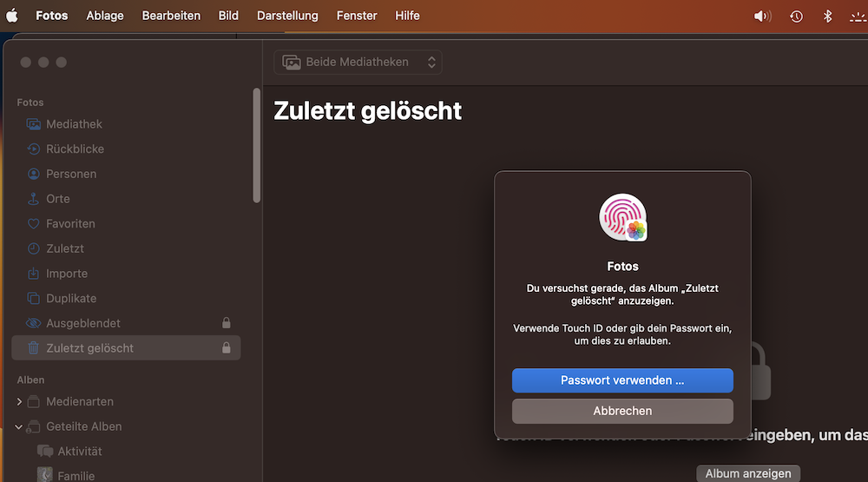Viewport: 868px width, 482px height.
Task: Click Abbrechen in the dialog
Action: click(622, 411)
